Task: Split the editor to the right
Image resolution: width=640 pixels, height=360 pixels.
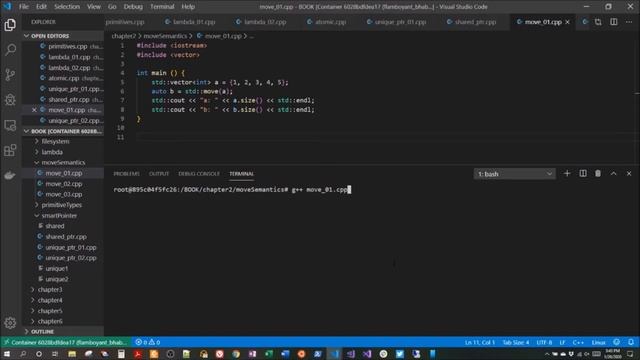Action: (x=613, y=22)
